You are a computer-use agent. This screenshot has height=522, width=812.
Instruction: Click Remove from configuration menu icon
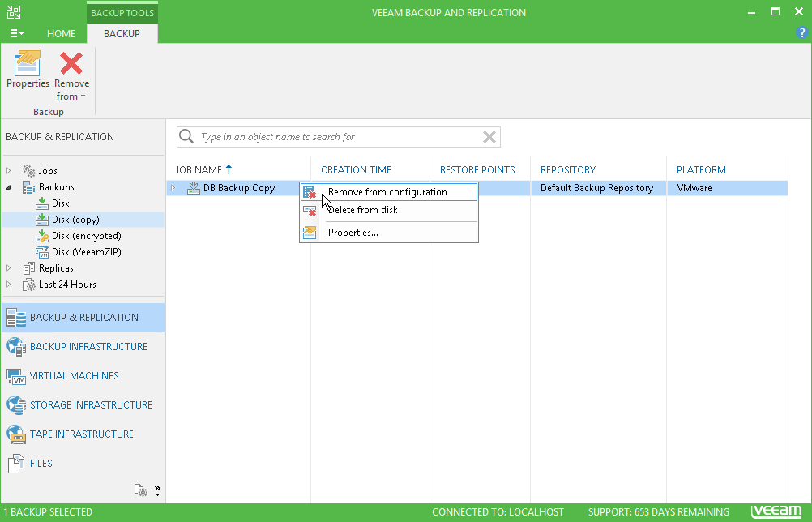coord(310,192)
